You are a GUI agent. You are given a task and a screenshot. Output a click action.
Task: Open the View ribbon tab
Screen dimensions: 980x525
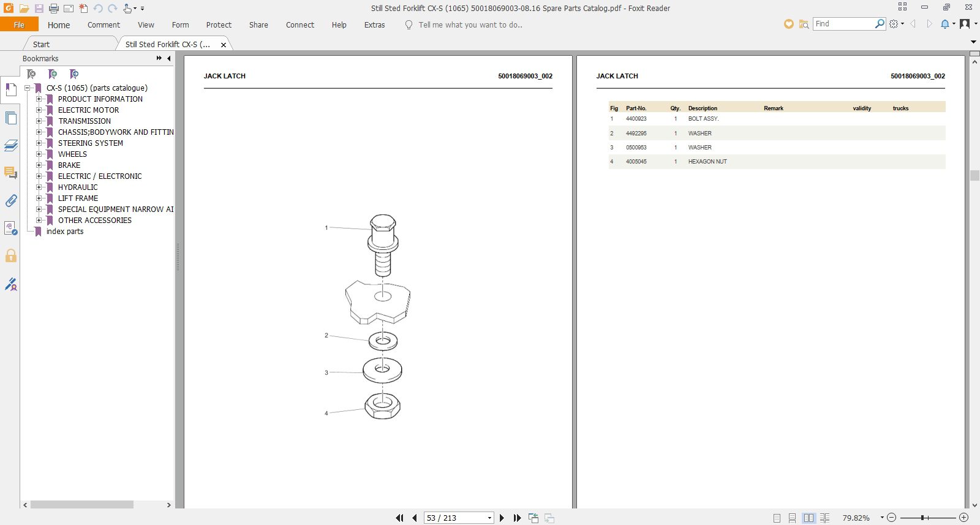coord(146,25)
